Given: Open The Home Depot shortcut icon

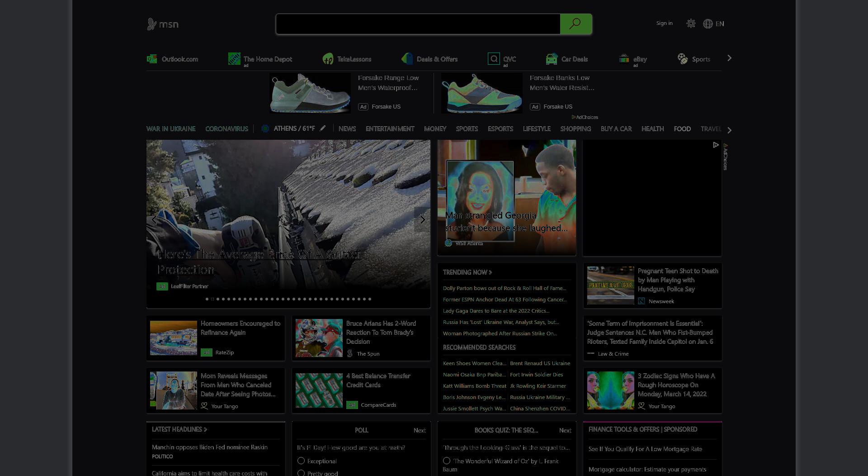Looking at the screenshot, I should tap(234, 59).
